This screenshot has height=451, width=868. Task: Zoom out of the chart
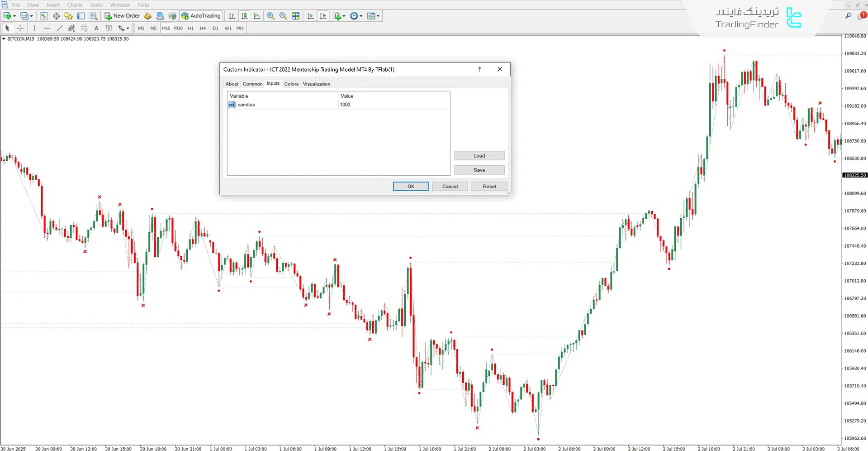click(283, 16)
